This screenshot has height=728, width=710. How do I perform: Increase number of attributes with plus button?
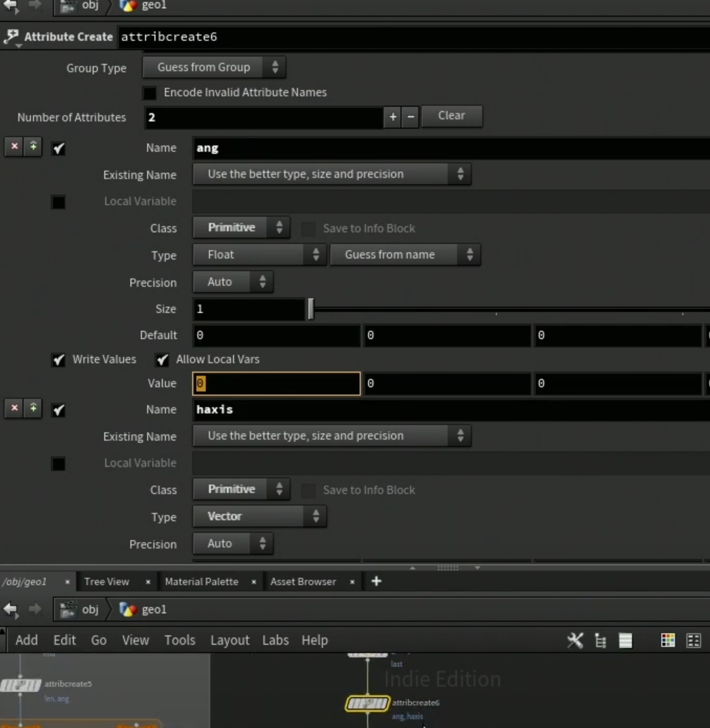pyautogui.click(x=393, y=117)
